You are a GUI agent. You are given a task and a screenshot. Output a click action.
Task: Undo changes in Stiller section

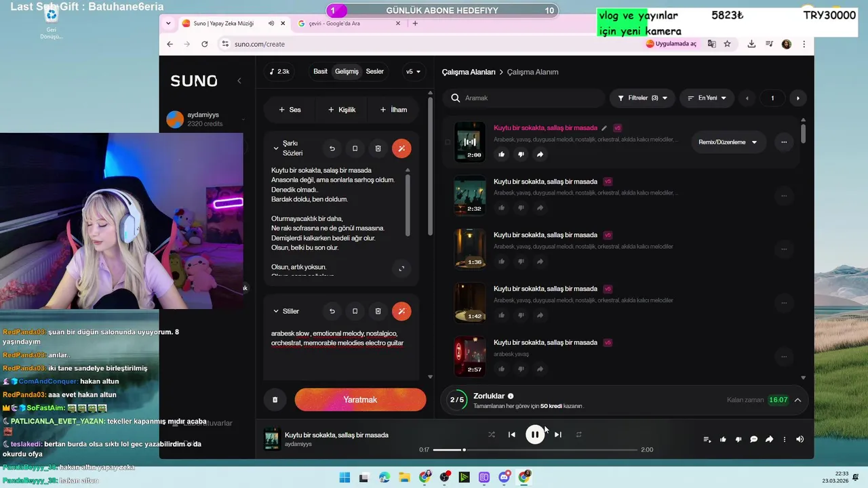332,311
